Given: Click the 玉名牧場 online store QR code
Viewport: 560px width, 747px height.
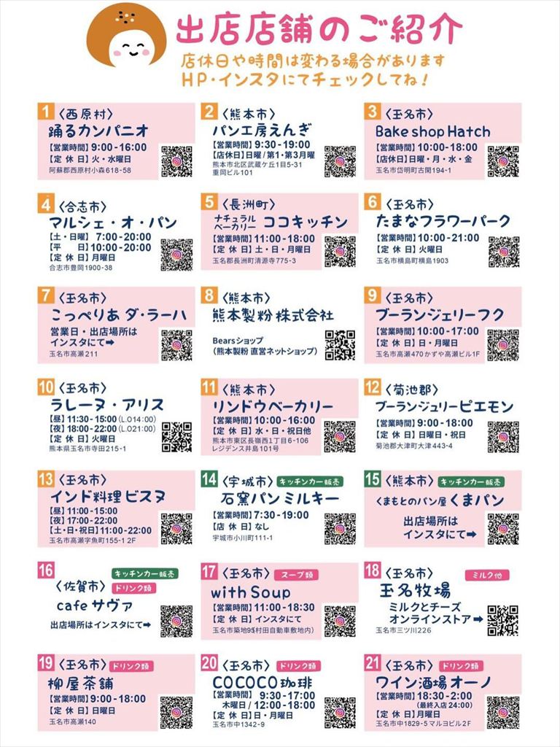Looking at the screenshot, I should (503, 621).
